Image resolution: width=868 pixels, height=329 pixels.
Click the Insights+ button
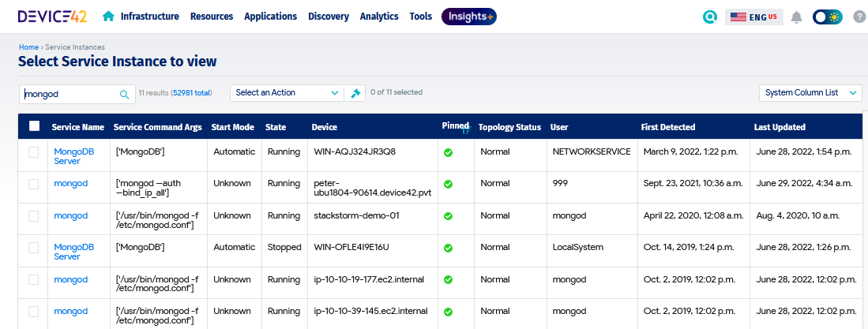click(468, 17)
